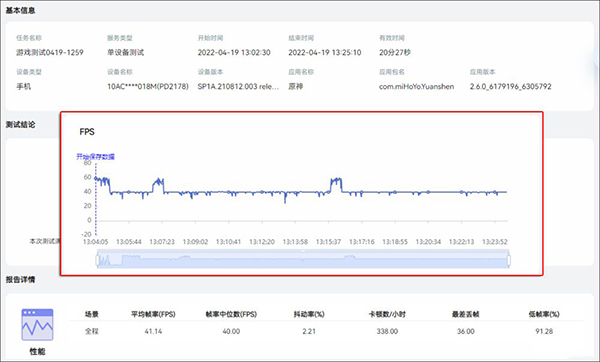Click the performance waveform icon
This screenshot has height=362, width=600.
pos(37,324)
